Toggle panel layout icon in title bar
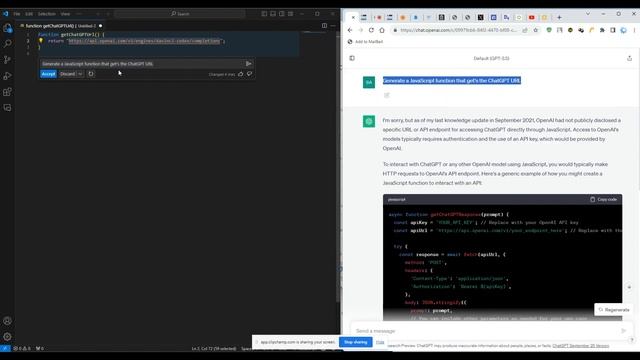Image resolution: width=640 pixels, height=360 pixels. coord(273,14)
